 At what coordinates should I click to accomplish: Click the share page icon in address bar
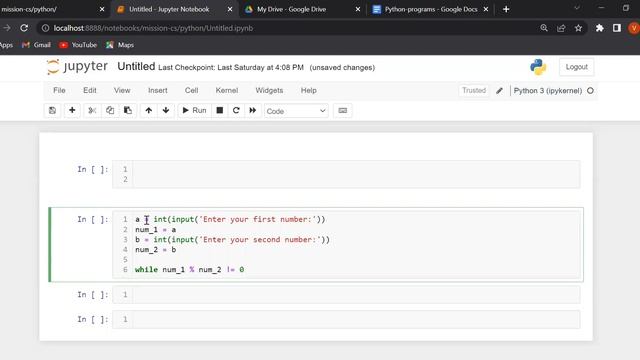pos(561,28)
